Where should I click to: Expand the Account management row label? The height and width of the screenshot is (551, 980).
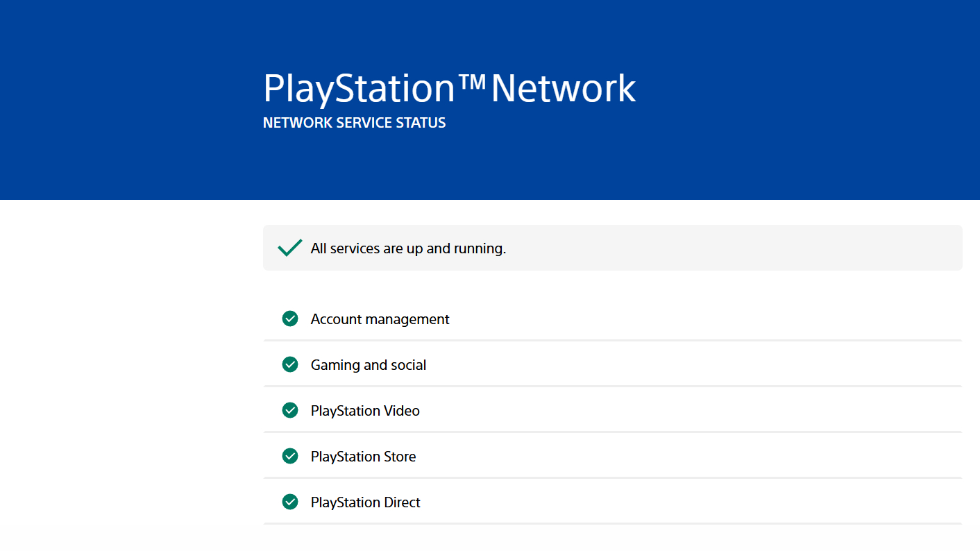(x=380, y=319)
